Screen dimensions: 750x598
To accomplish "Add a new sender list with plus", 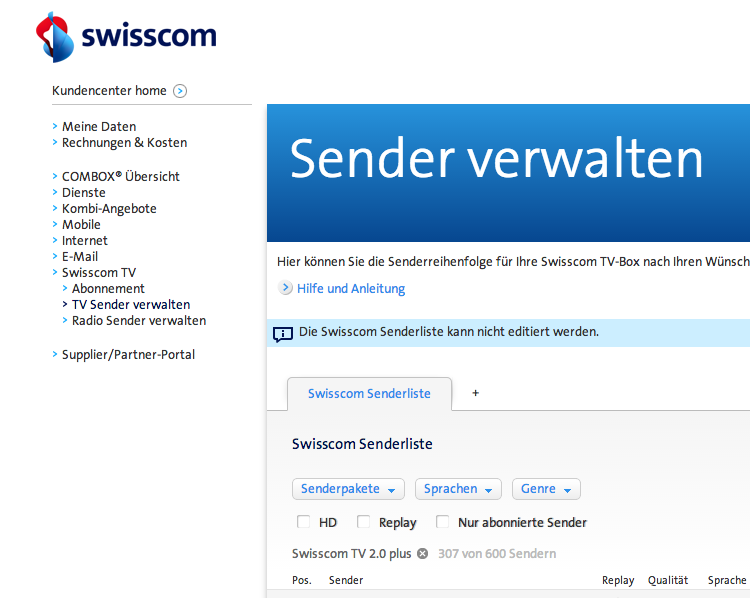I will click(x=475, y=393).
